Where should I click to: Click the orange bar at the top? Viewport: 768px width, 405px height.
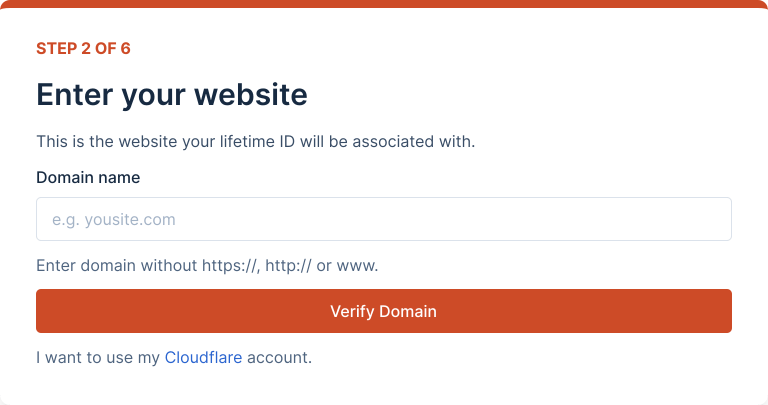coord(384,3)
